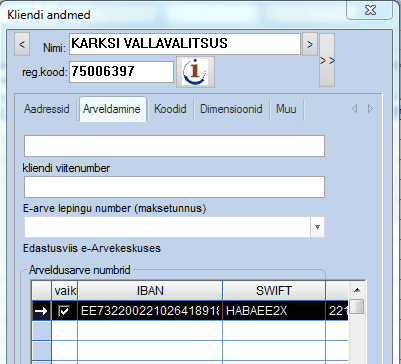This screenshot has height=364, width=401.
Task: Open the registry info icon next to reg.kood
Action: tap(195, 72)
